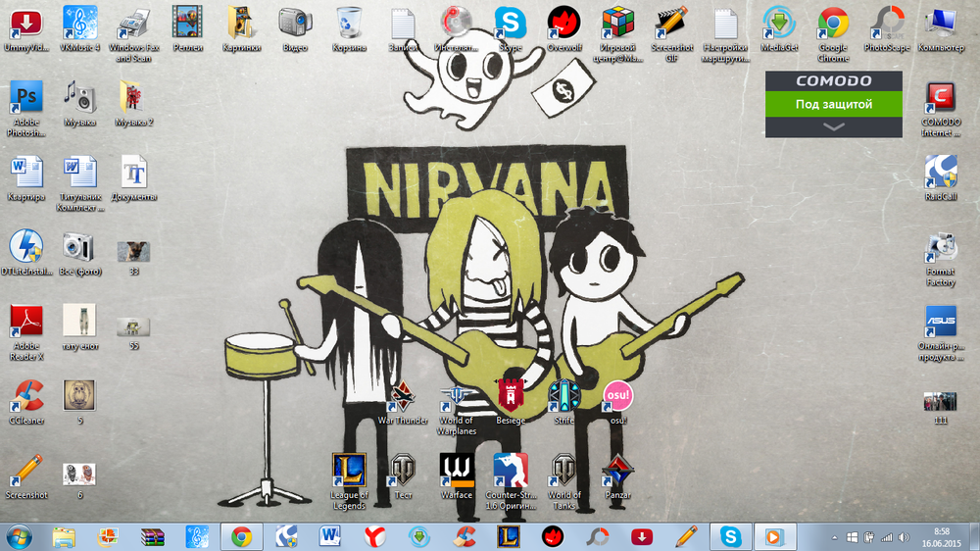Launch DTLiteInstaller lightning icon

26,253
